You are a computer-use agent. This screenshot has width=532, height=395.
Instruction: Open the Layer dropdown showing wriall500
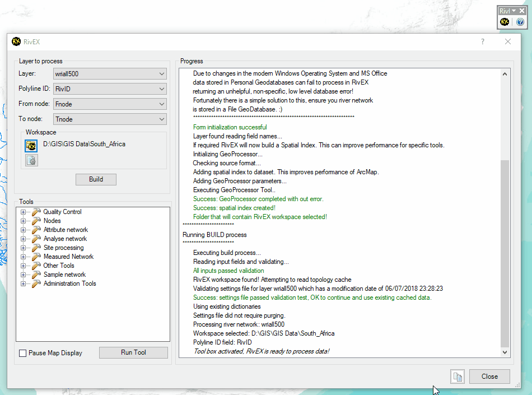click(x=110, y=73)
